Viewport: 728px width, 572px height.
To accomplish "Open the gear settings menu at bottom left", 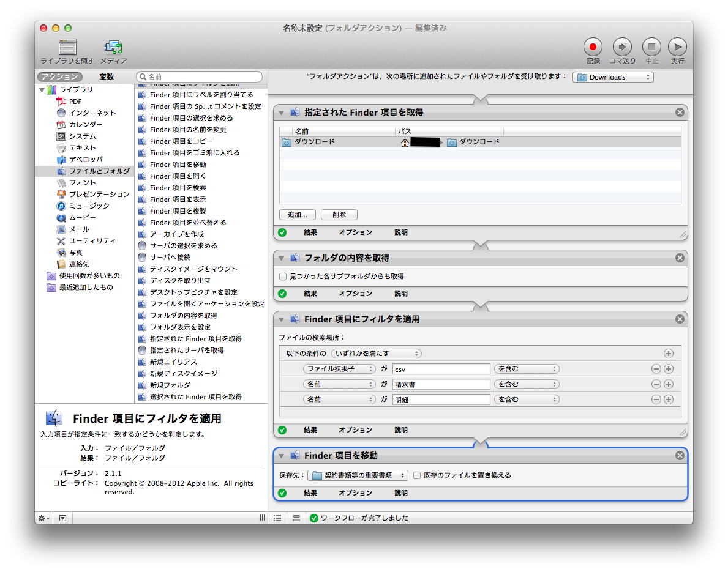I will coord(44,518).
